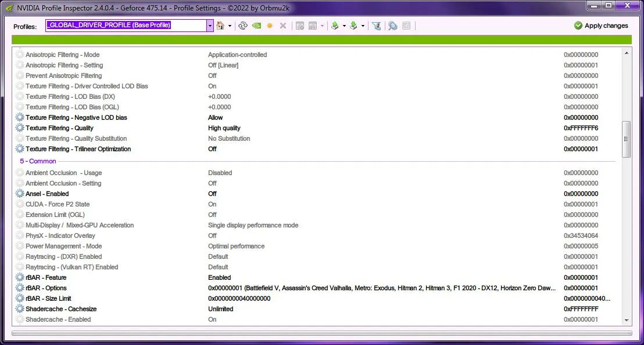Image resolution: width=644 pixels, height=345 pixels.
Task: Click the green NVIDIA restore defaults icon
Action: [x=256, y=26]
